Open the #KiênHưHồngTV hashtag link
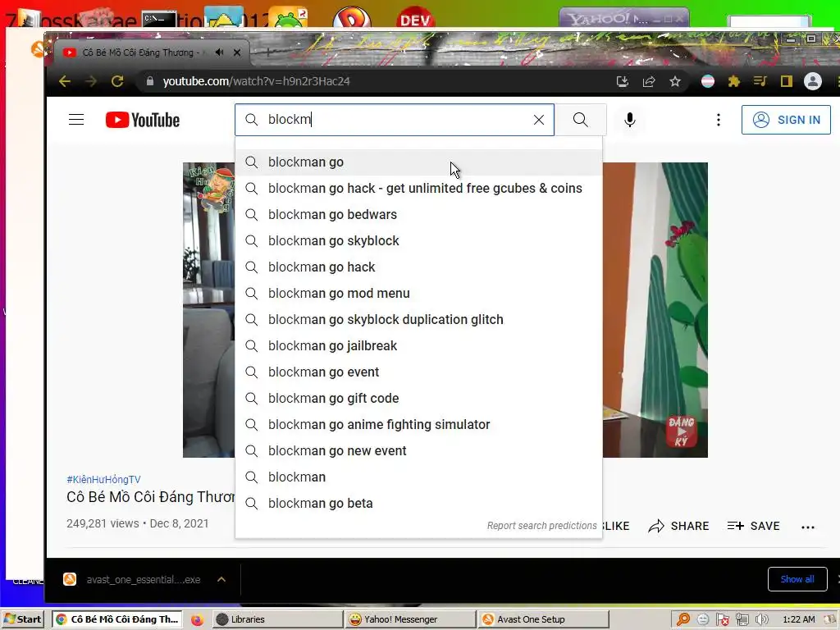840x630 pixels. click(103, 479)
